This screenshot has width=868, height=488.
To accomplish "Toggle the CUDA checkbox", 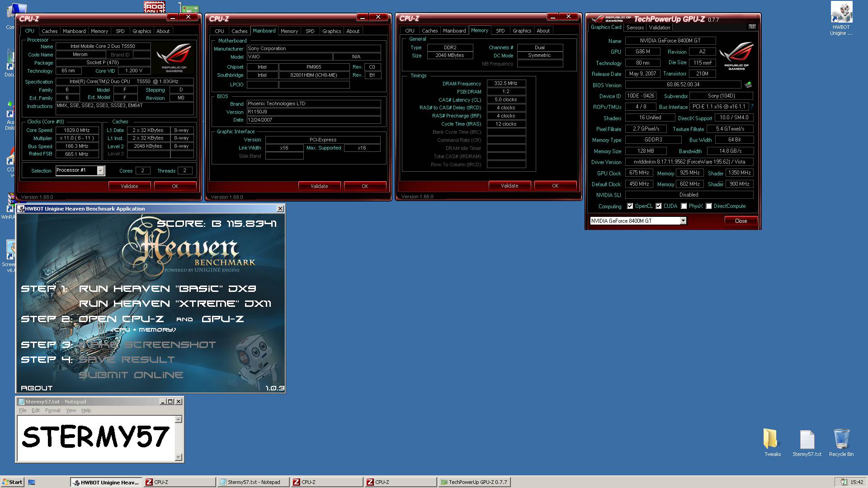I will [659, 206].
